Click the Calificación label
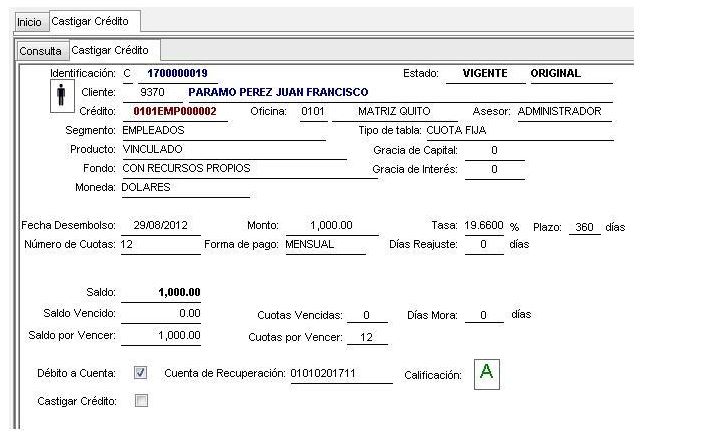 pyautogui.click(x=433, y=375)
